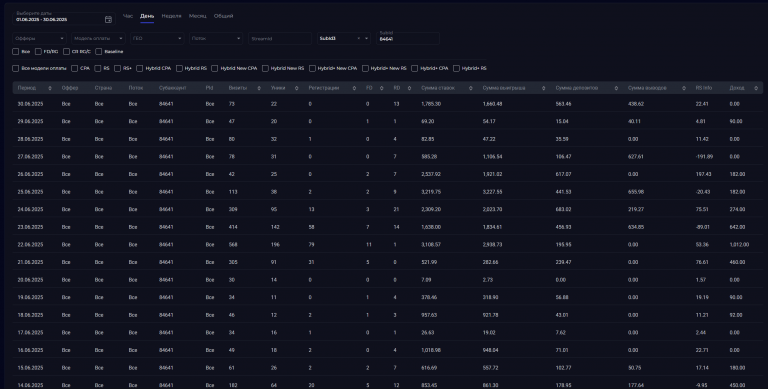This screenshot has width=768, height=389.
Task: Click the date range field 01.06.2025 - 30.06.2025
Action: (64, 19)
